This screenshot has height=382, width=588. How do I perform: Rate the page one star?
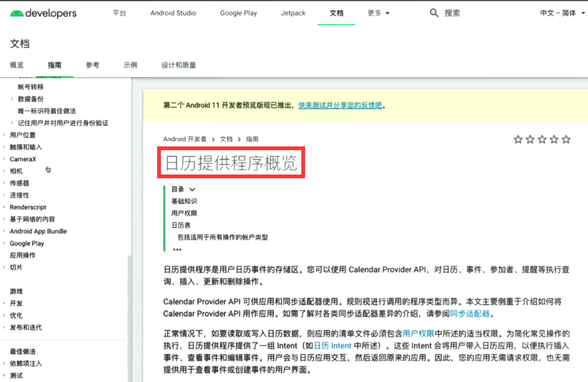tap(518, 139)
